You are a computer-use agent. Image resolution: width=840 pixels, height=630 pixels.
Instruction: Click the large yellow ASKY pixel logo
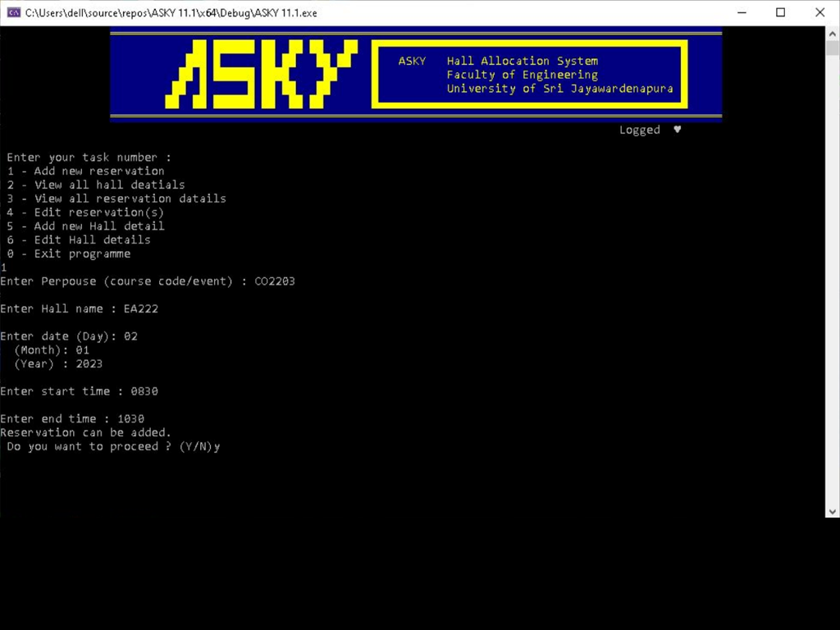coord(261,75)
